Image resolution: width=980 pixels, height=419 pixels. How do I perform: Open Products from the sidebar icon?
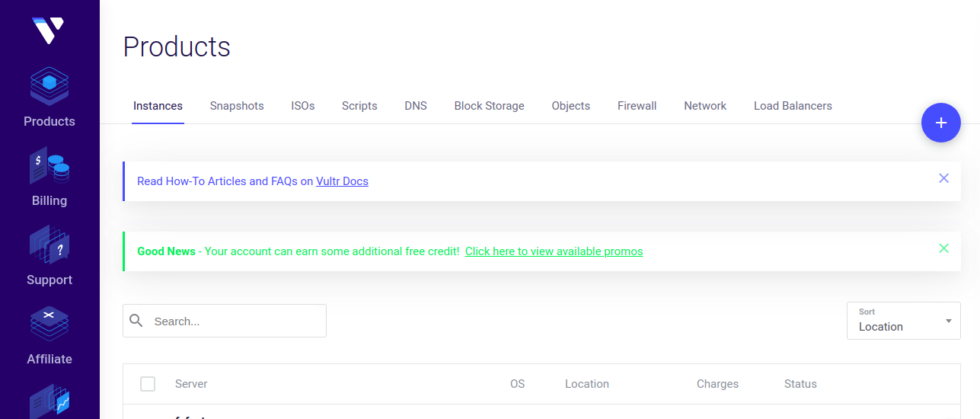[49, 86]
